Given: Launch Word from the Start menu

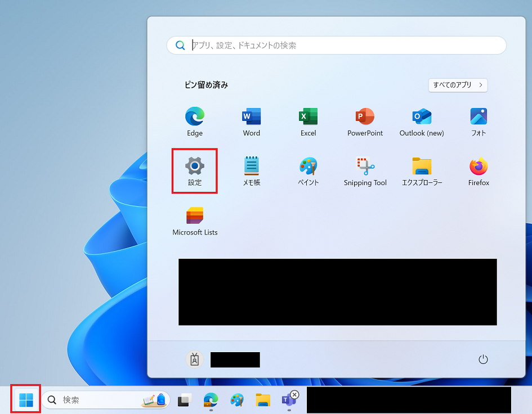Looking at the screenshot, I should (x=252, y=121).
